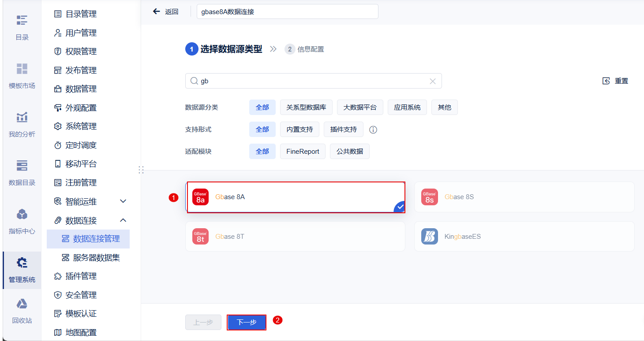
Task: Filter by 大数据平台 category
Action: (360, 107)
